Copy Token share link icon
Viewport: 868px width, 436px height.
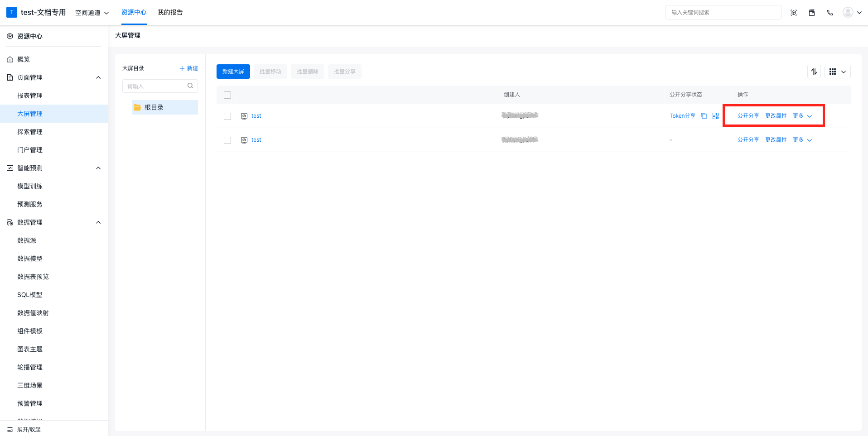[704, 116]
